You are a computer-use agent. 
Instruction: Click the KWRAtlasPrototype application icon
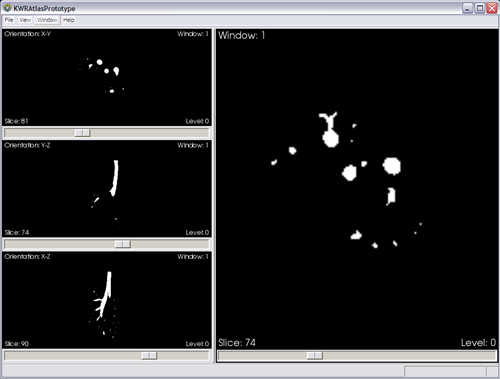[7, 8]
